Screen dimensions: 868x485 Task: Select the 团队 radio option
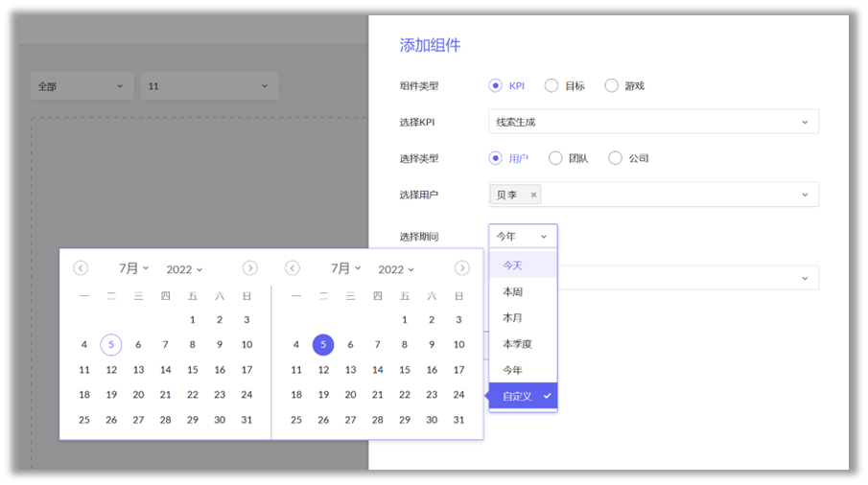(x=555, y=158)
